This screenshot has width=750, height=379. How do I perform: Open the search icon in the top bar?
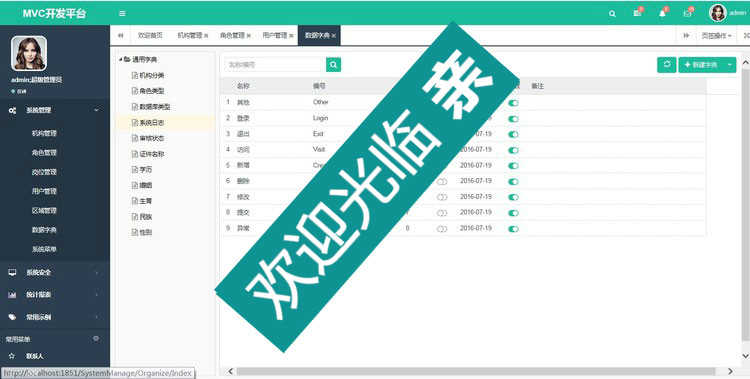(x=612, y=14)
